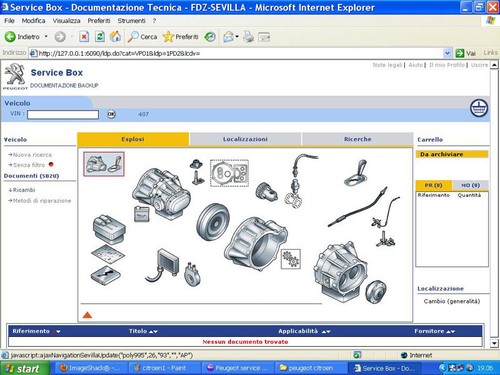Viewport: 500px width, 375px height.
Task: Click the orange up triangle arrow
Action: 87,315
